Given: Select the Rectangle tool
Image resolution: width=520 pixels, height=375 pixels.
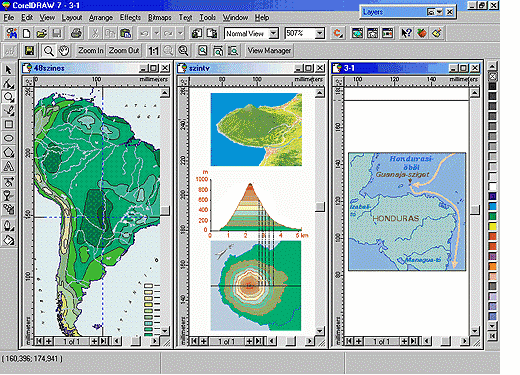Looking at the screenshot, I should [x=8, y=124].
